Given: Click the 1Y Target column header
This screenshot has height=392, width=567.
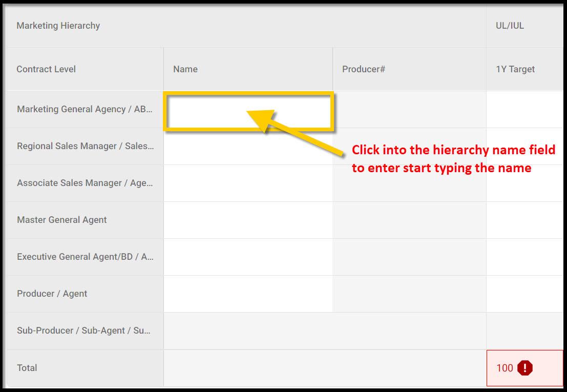Looking at the screenshot, I should pos(515,69).
